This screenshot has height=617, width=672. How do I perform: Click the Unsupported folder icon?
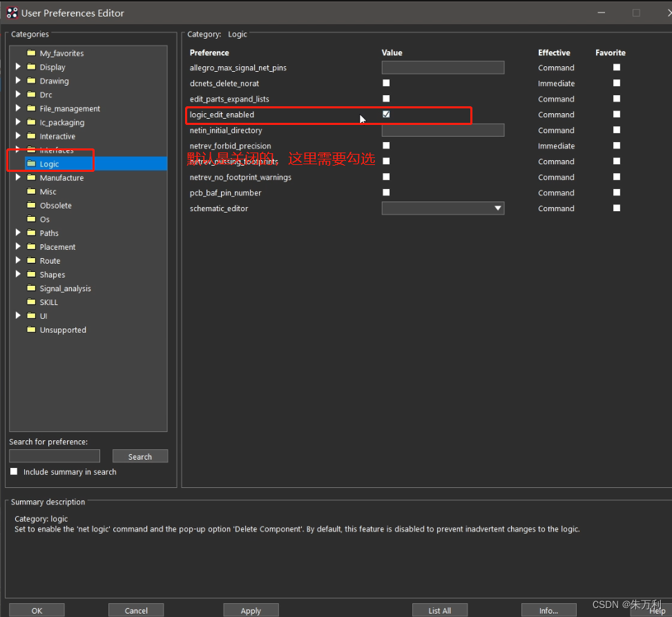point(31,330)
